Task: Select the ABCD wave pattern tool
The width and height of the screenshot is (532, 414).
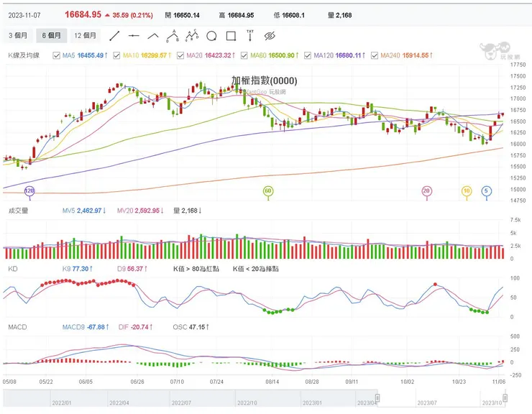Action: pyautogui.click(x=191, y=34)
